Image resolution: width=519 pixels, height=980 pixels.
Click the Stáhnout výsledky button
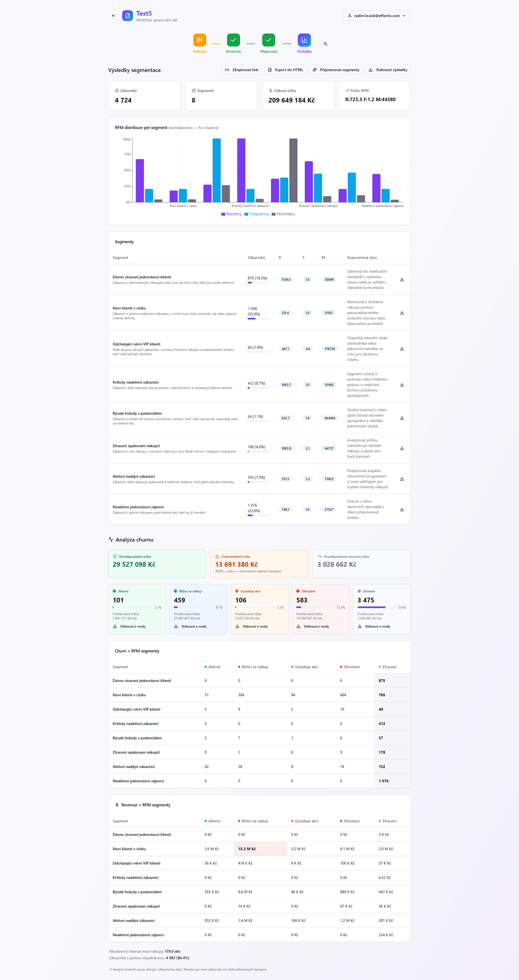click(387, 70)
